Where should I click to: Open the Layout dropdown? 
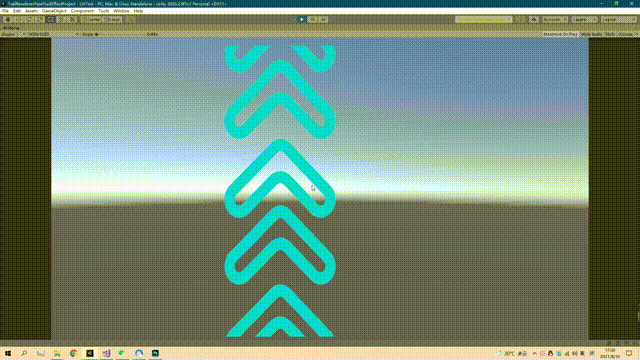click(618, 19)
